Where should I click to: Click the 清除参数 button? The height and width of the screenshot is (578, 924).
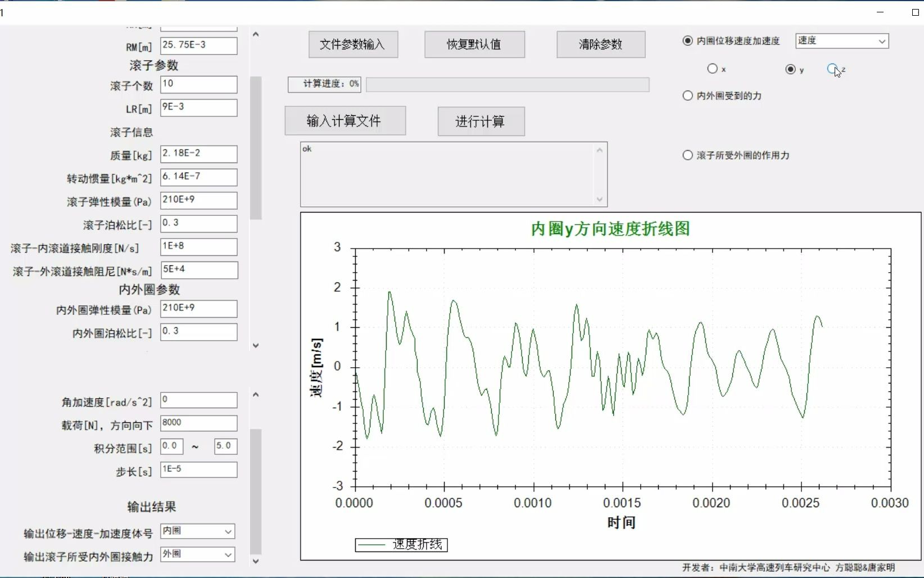(601, 44)
